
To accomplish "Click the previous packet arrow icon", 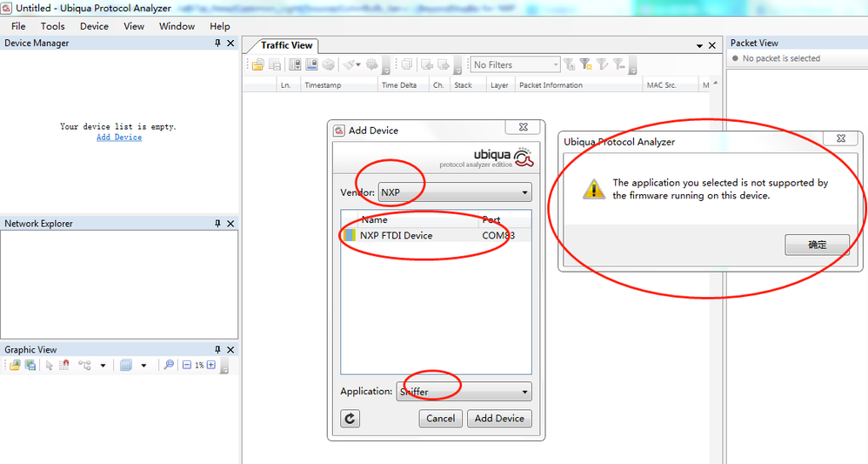I will 427,65.
